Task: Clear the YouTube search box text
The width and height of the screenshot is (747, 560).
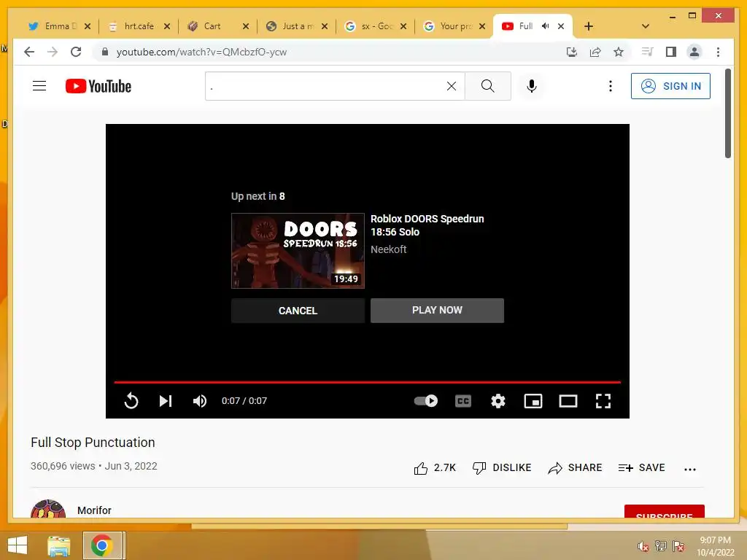Action: (451, 86)
